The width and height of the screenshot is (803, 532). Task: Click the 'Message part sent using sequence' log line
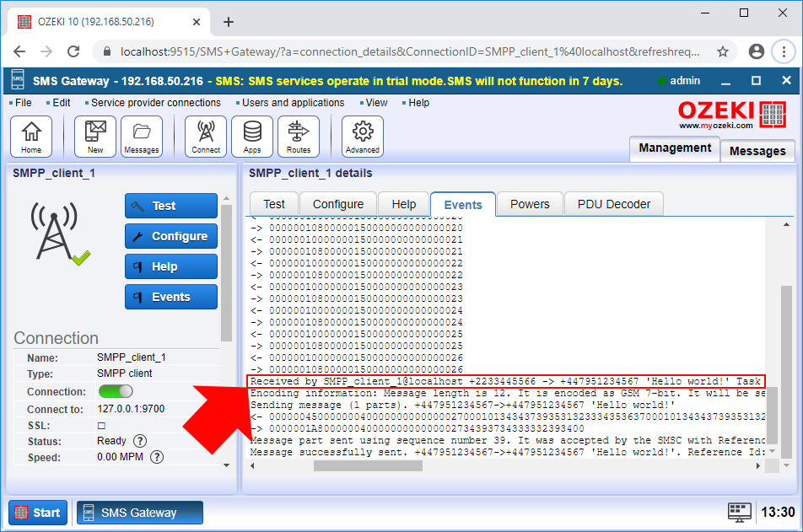point(507,440)
